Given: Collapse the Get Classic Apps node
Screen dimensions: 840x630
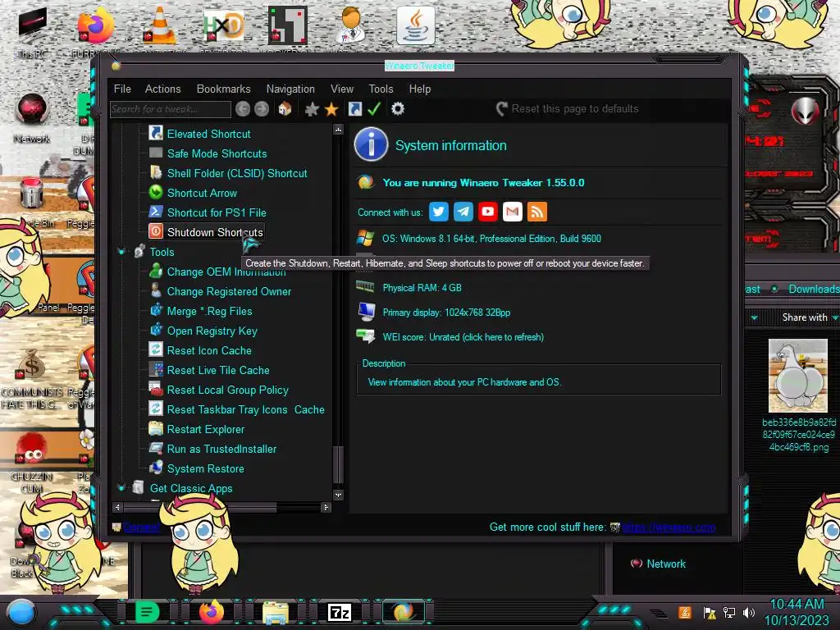Looking at the screenshot, I should point(121,487).
